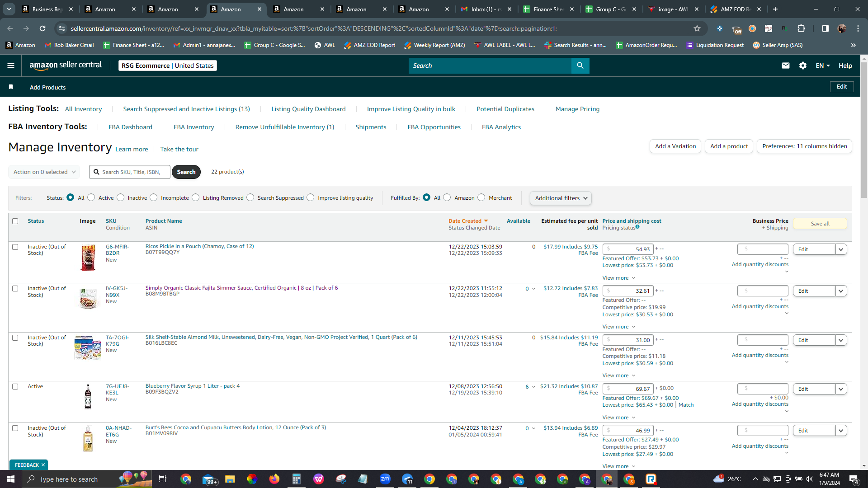Expand the Additional filters dropdown
Viewport: 868px width, 488px height.
561,198
